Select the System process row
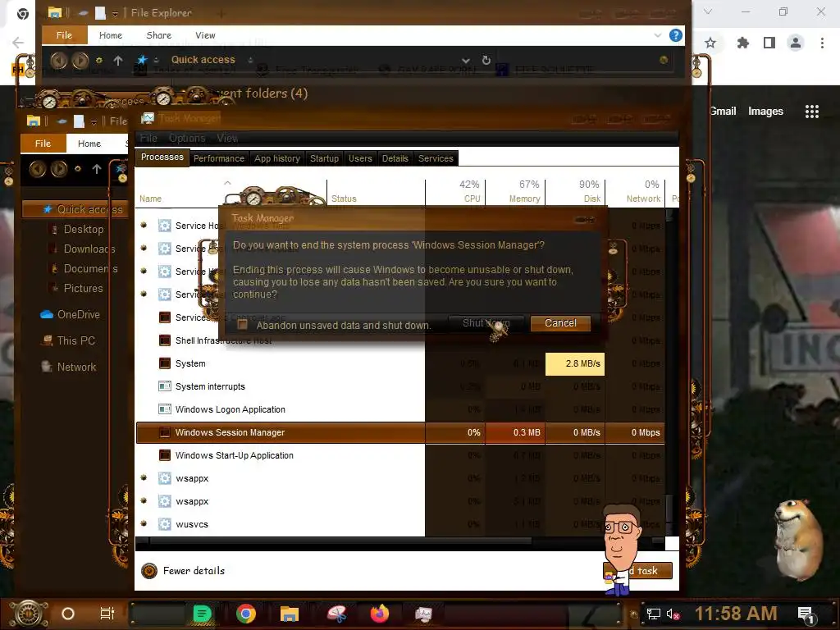The image size is (840, 630). click(x=400, y=363)
